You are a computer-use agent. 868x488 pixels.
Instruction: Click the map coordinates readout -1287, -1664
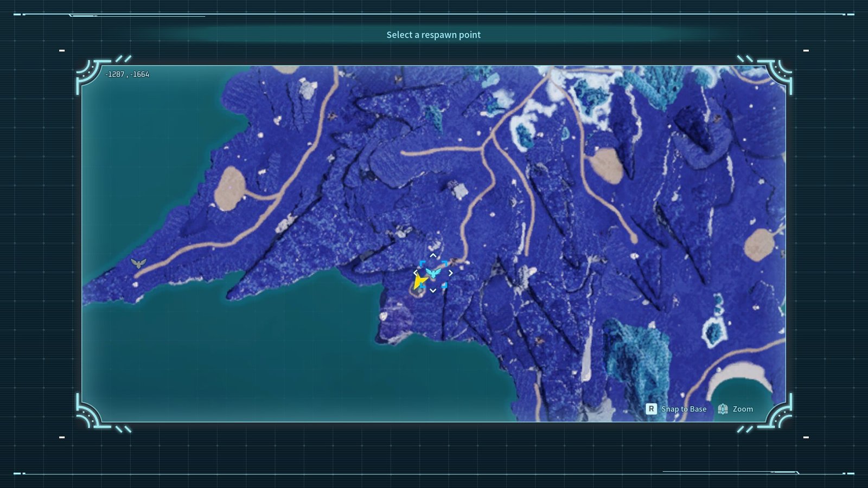pyautogui.click(x=127, y=74)
